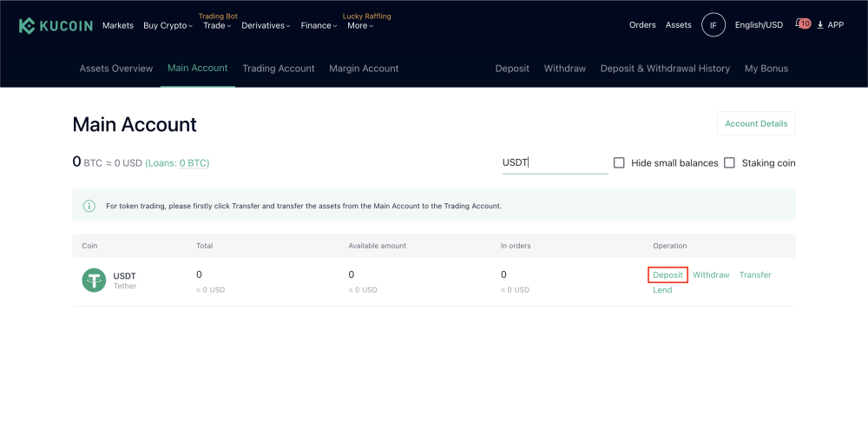Screen dimensions: 868x429
Task: Expand the Trade dropdown menu
Action: [x=217, y=25]
